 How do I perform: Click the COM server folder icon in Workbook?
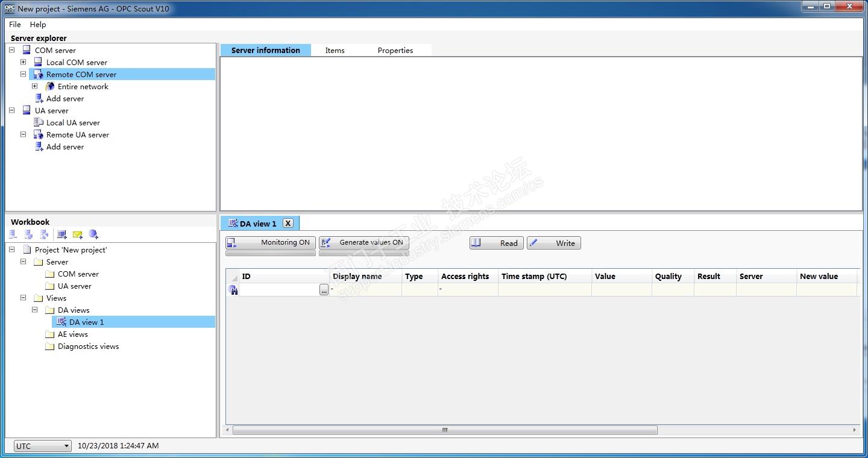pyautogui.click(x=49, y=274)
